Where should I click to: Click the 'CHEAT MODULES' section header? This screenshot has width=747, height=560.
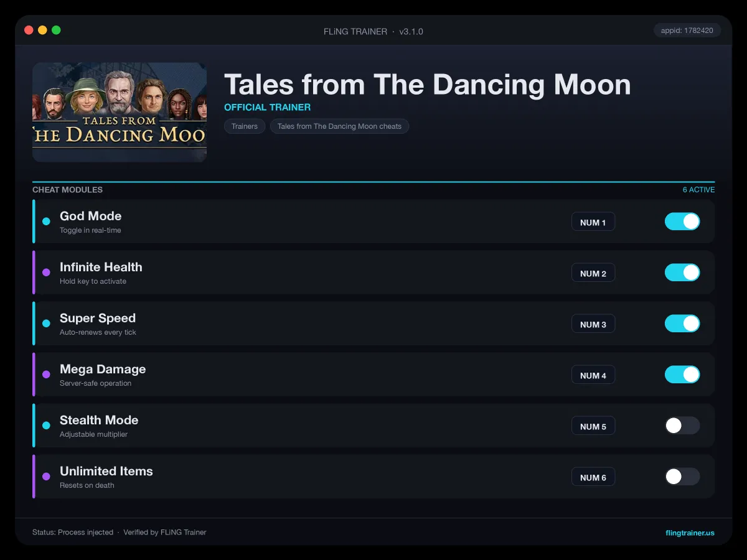pos(67,190)
